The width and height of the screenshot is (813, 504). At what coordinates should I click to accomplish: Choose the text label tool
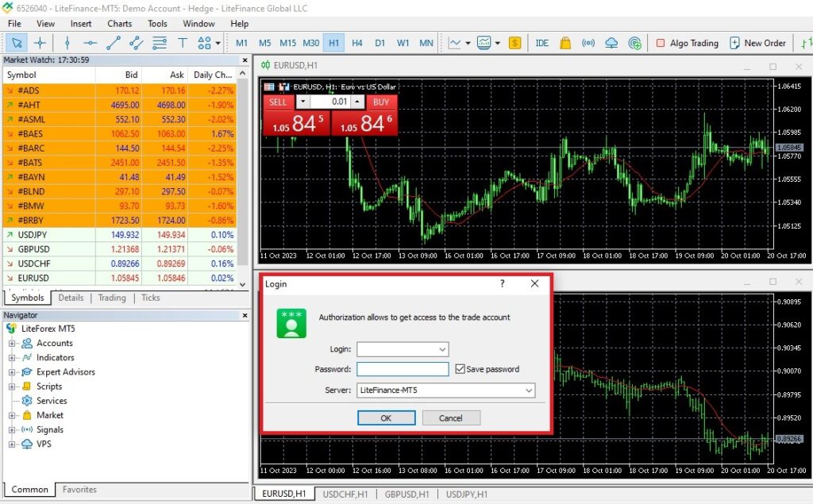(183, 43)
